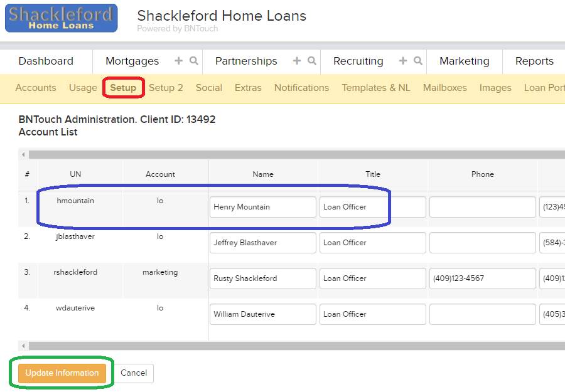The image size is (565, 392).
Task: Click William Dauterive's empty phone field
Action: pos(483,314)
